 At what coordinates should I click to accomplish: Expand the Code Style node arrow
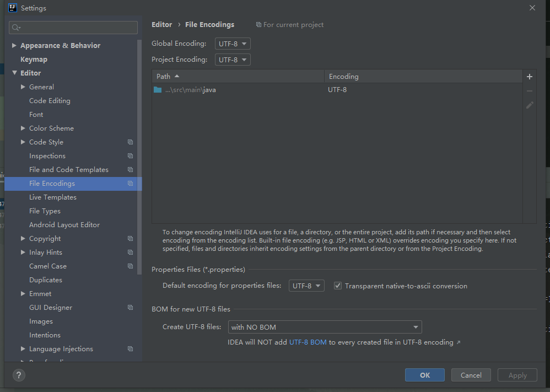(x=23, y=142)
